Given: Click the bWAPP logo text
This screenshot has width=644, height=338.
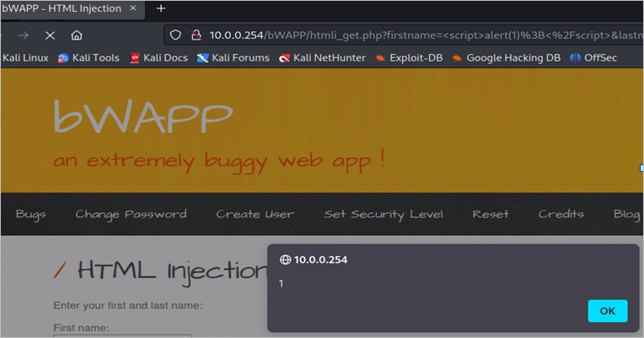Looking at the screenshot, I should click(x=143, y=116).
